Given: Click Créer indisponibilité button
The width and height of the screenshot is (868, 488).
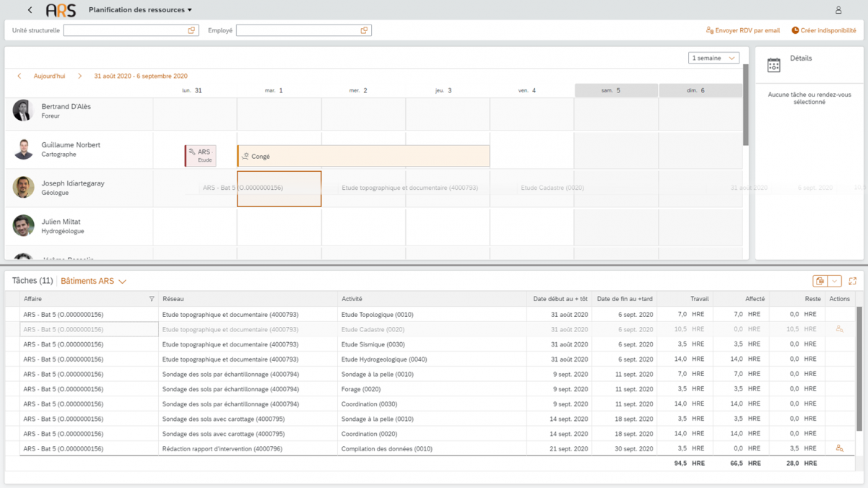Looking at the screenshot, I should 824,30.
